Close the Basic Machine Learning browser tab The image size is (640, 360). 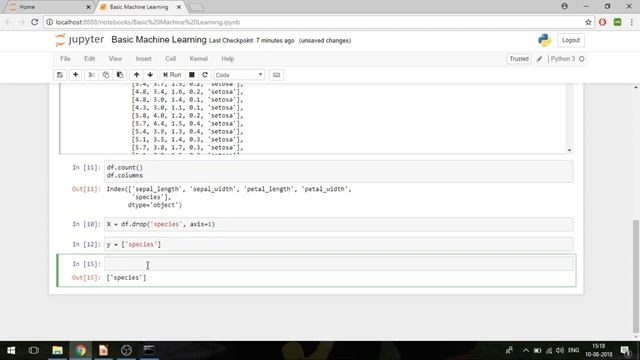[x=179, y=7]
